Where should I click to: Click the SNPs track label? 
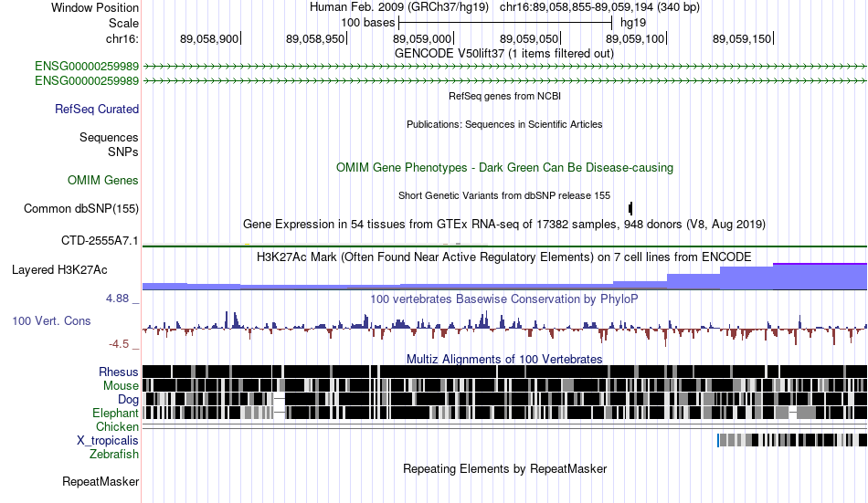point(123,152)
